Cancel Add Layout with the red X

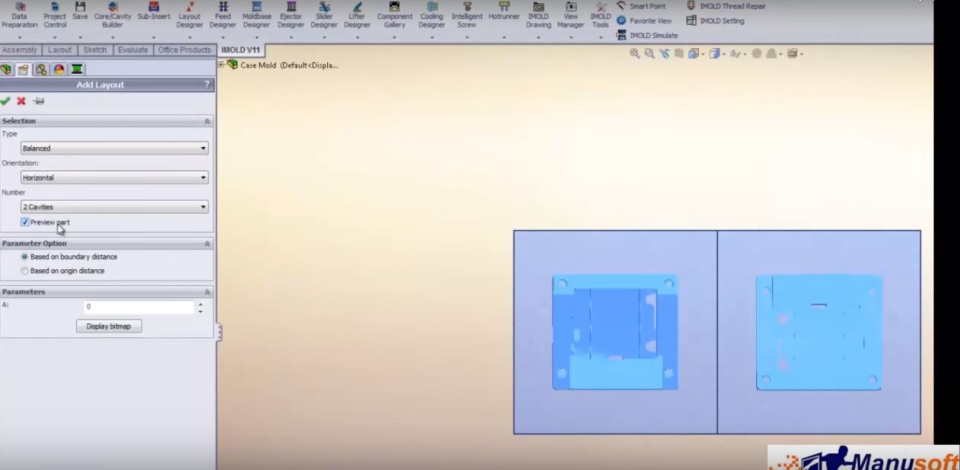(x=21, y=101)
